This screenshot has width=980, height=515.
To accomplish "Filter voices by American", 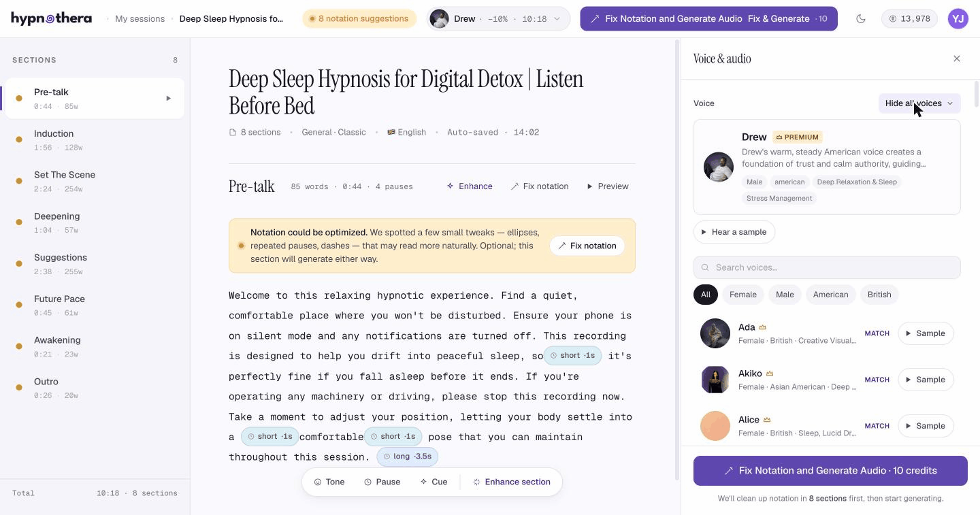I will (x=830, y=295).
